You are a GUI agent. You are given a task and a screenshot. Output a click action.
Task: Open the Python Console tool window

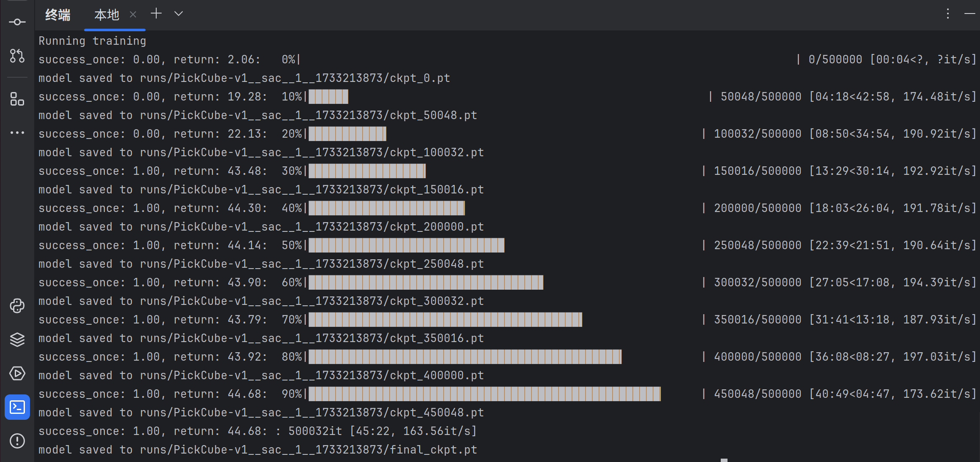17,306
